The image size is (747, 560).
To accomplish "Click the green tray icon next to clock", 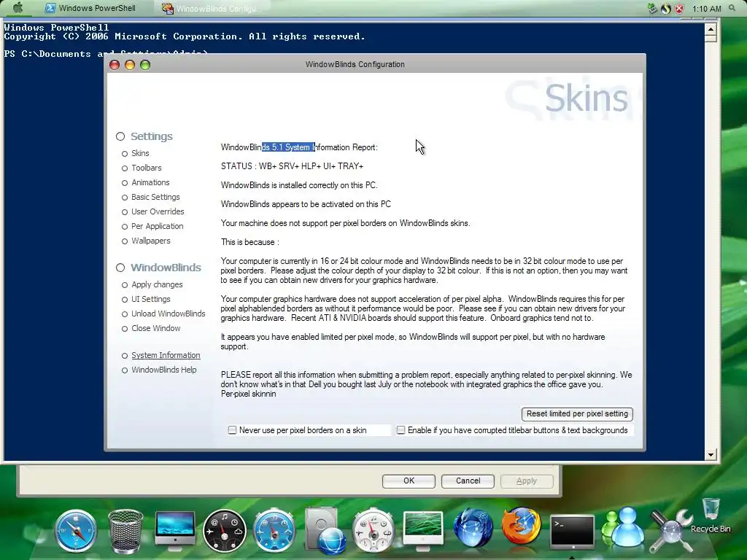I will pyautogui.click(x=652, y=8).
